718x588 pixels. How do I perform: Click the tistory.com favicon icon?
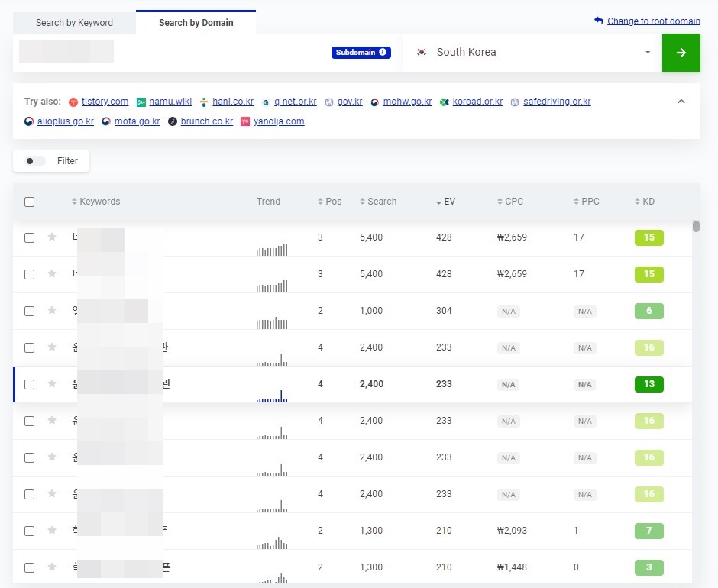pyautogui.click(x=73, y=102)
